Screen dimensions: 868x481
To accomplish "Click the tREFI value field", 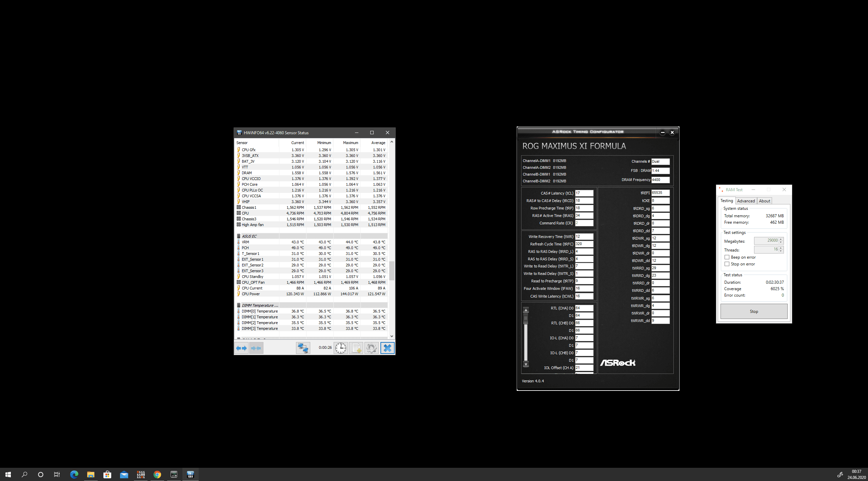I will pos(660,193).
